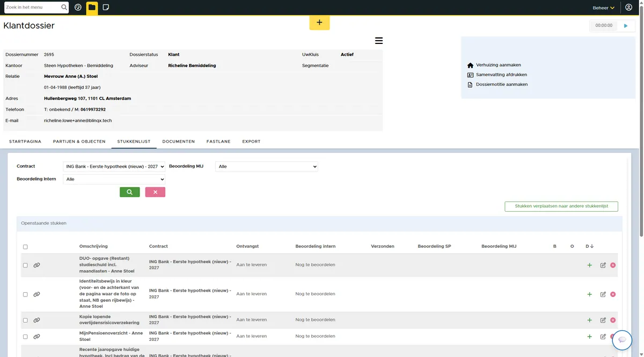Edit the DUO-opgave studieschuld row
The image size is (644, 357).
(603, 265)
